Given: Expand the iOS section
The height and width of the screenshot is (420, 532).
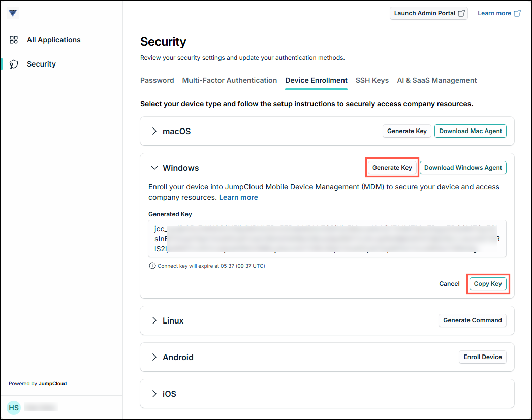Looking at the screenshot, I should (154, 394).
